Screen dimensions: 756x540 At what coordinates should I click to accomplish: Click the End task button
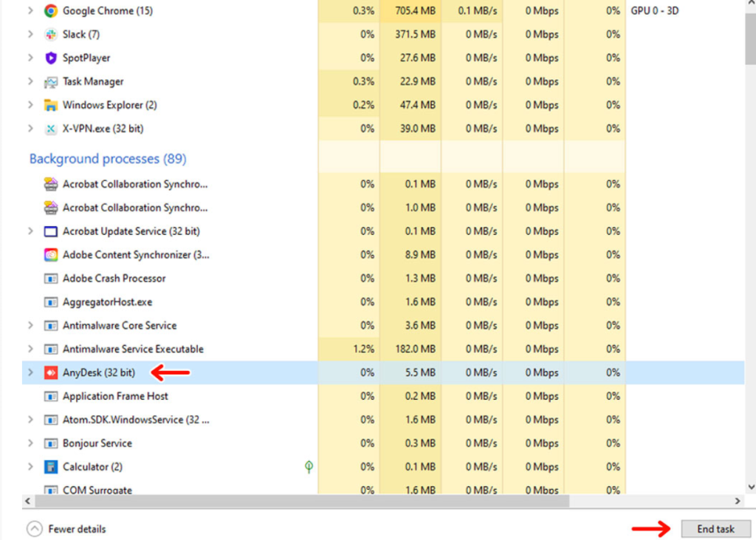[716, 529]
